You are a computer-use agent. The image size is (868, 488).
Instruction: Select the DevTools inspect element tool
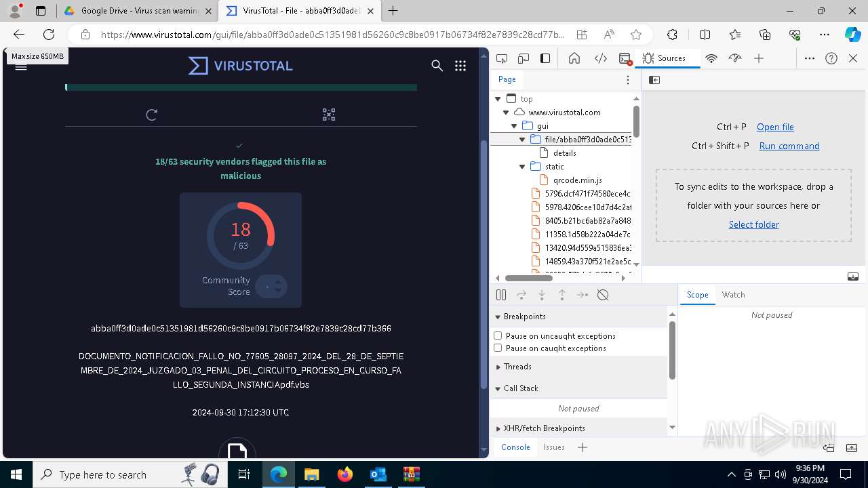click(502, 58)
